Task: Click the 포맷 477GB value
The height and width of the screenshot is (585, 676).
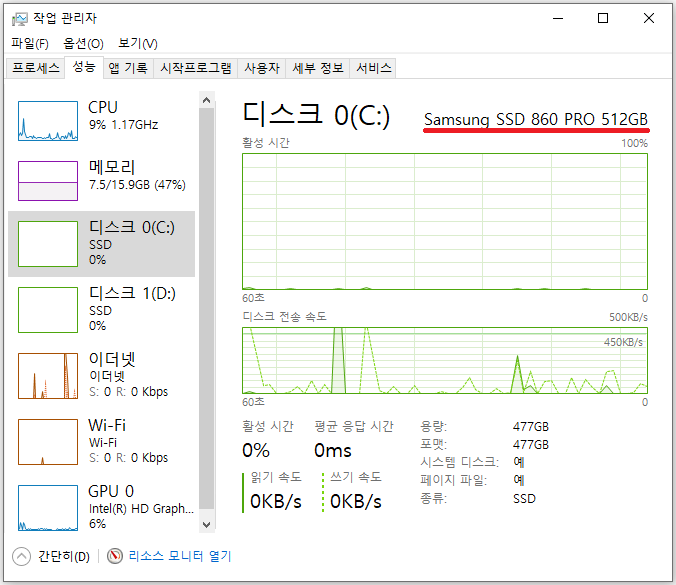Action: tap(531, 444)
